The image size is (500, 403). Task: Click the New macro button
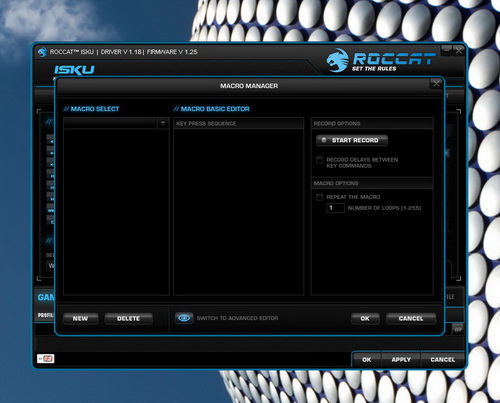(80, 319)
